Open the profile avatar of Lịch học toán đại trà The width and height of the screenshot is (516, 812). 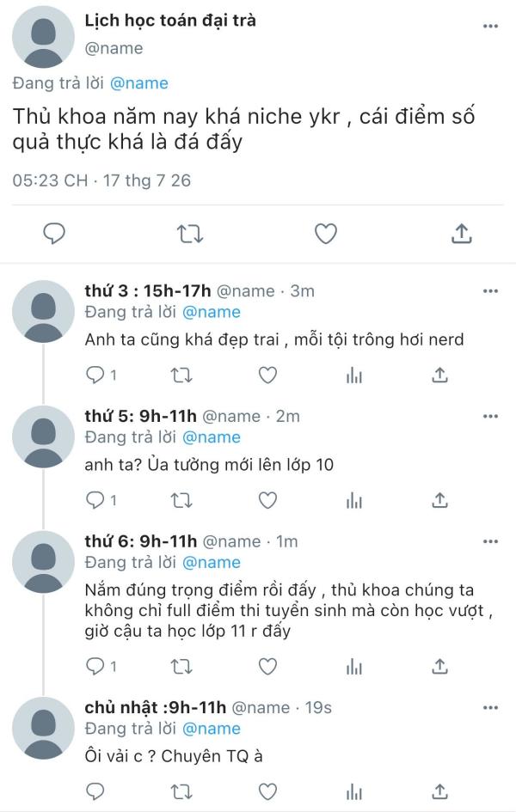(43, 37)
